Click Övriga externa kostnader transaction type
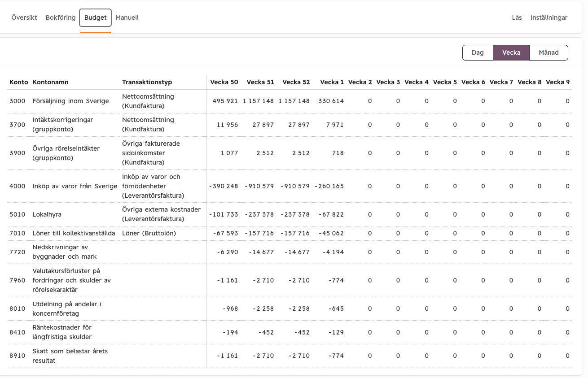The width and height of the screenshot is (588, 378). 162,214
